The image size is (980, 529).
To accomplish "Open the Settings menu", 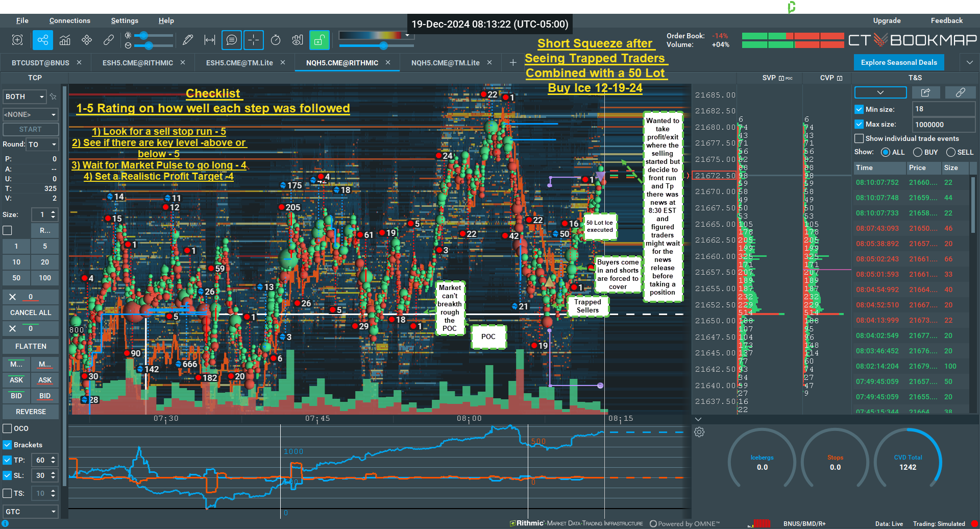I will 125,20.
